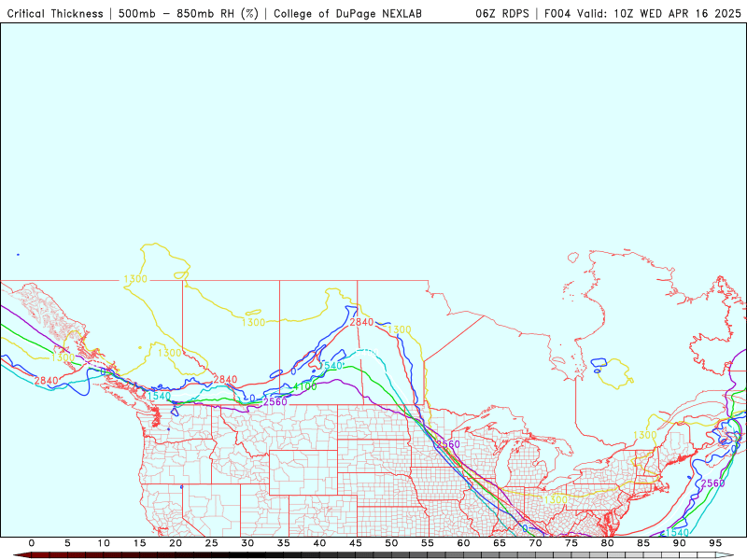Click the color bar tick label '35'
The height and width of the screenshot is (560, 747).
point(284,543)
